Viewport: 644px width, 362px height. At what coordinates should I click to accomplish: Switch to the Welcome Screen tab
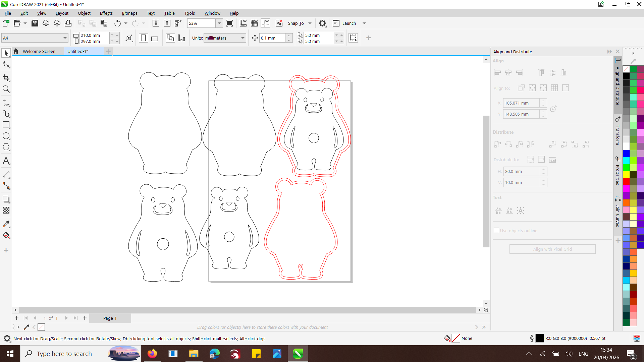[x=39, y=51]
